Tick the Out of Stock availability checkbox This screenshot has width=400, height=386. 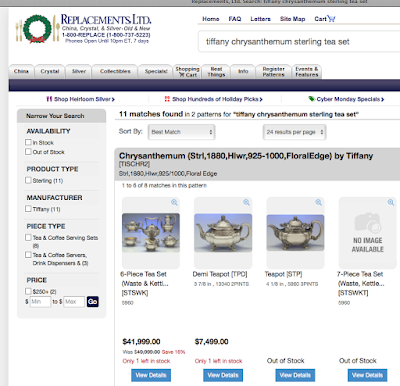(28, 152)
